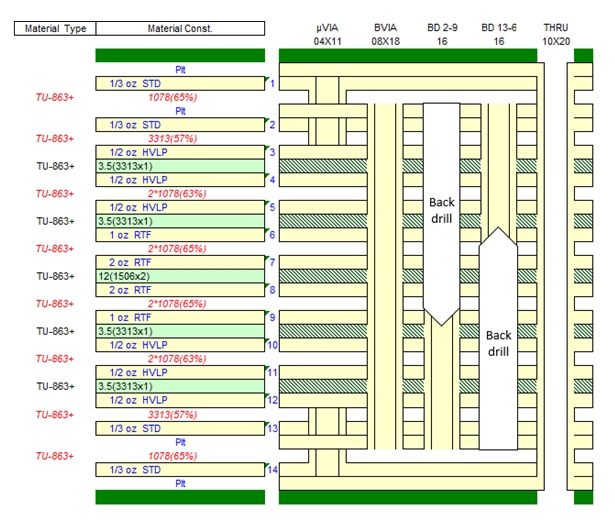Select the µVIA 04X11 column label

328,35
